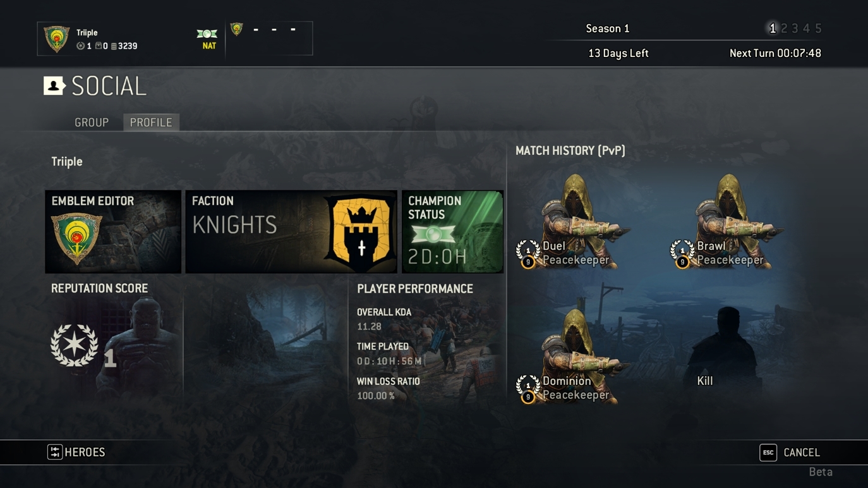
Task: Click the small group emblem in party slots
Action: (x=237, y=29)
